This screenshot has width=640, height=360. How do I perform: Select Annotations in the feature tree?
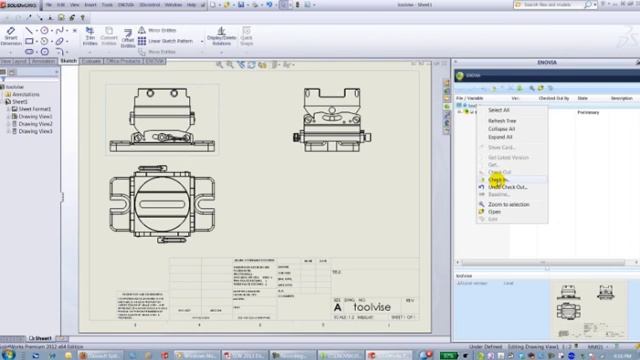point(26,94)
